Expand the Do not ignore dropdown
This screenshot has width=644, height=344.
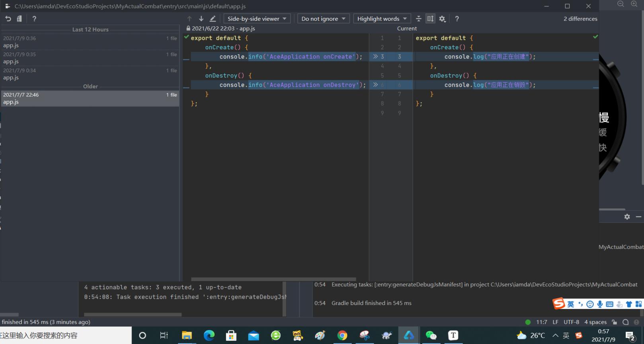(x=323, y=19)
